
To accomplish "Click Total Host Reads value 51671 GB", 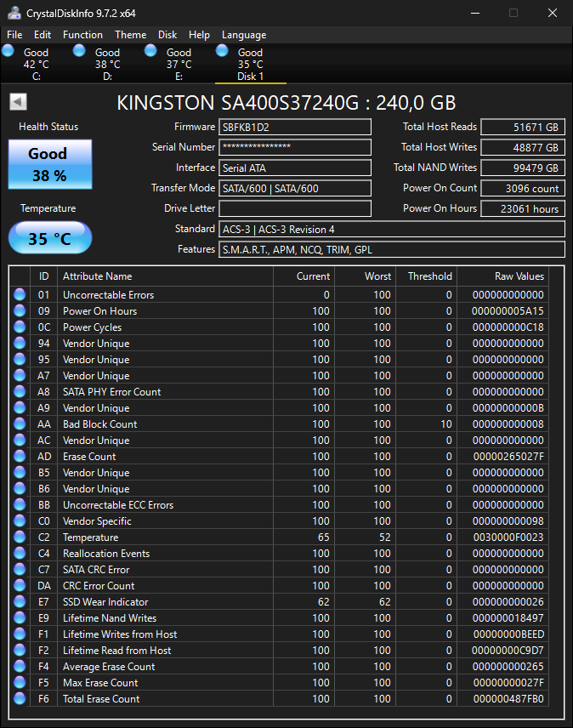I will click(523, 127).
